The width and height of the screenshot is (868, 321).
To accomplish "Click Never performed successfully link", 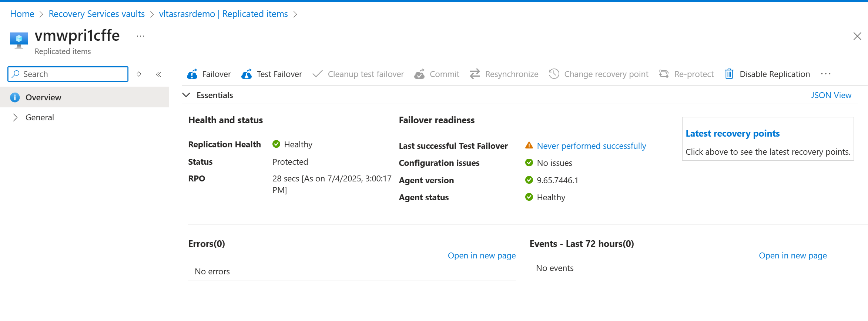I will tap(591, 146).
